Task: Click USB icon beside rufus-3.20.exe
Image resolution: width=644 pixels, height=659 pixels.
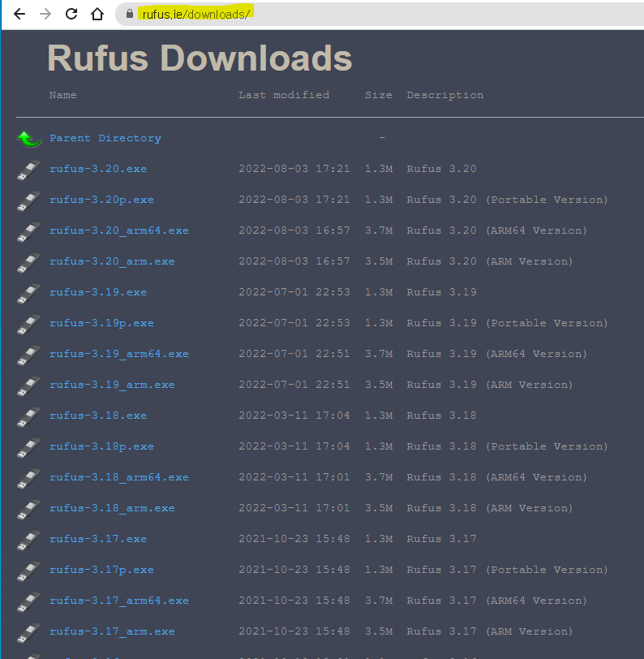Action: click(28, 170)
